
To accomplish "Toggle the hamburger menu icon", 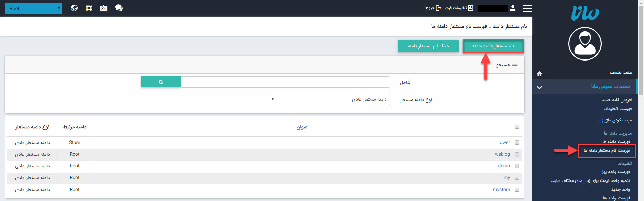I will pos(527,8).
